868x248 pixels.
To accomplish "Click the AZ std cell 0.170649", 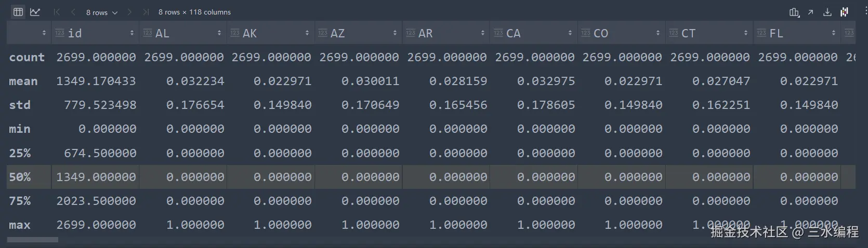I will [371, 105].
